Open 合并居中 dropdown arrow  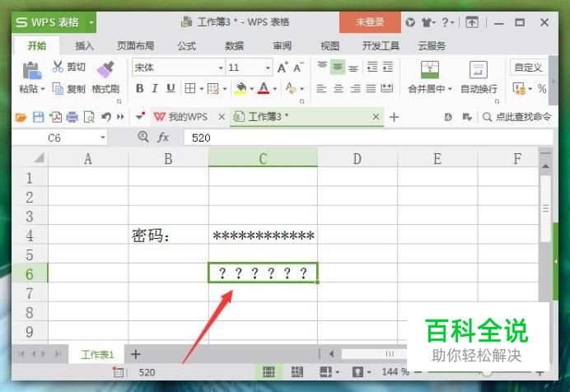(x=450, y=89)
